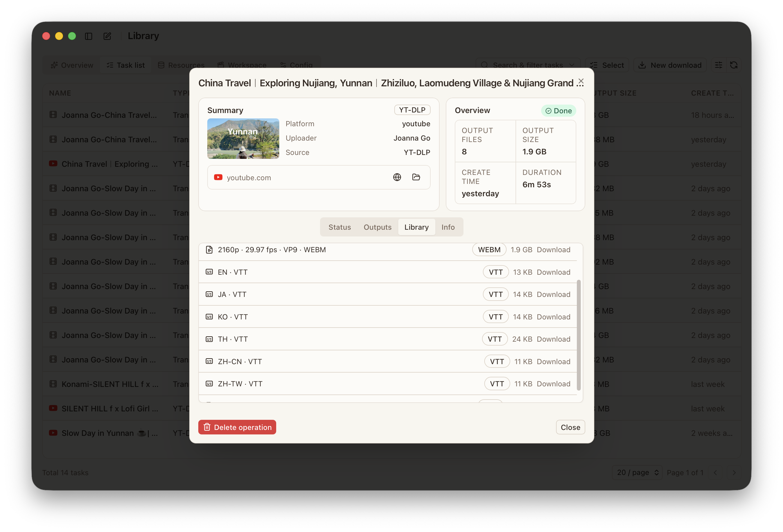Click Delete operation
The image size is (783, 532).
(x=237, y=427)
